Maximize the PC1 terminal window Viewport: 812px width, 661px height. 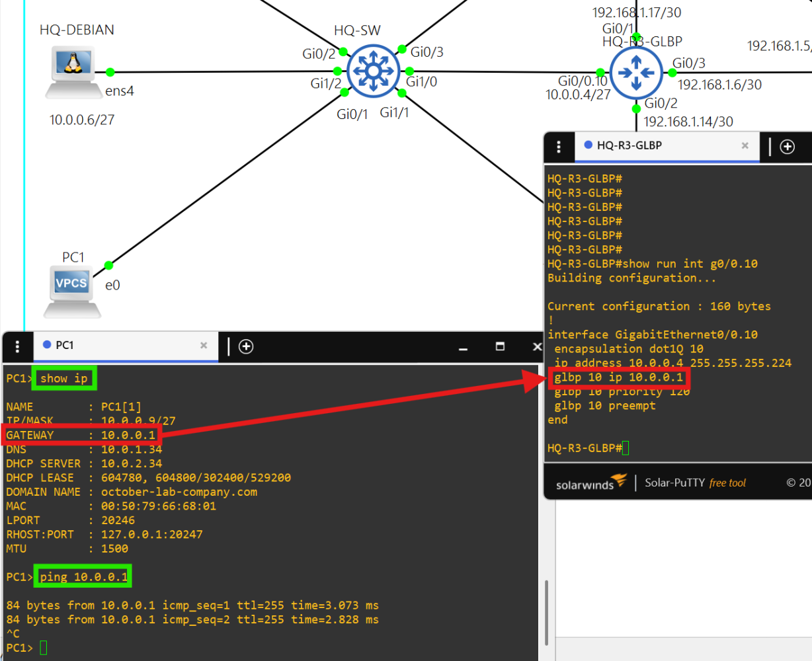500,346
